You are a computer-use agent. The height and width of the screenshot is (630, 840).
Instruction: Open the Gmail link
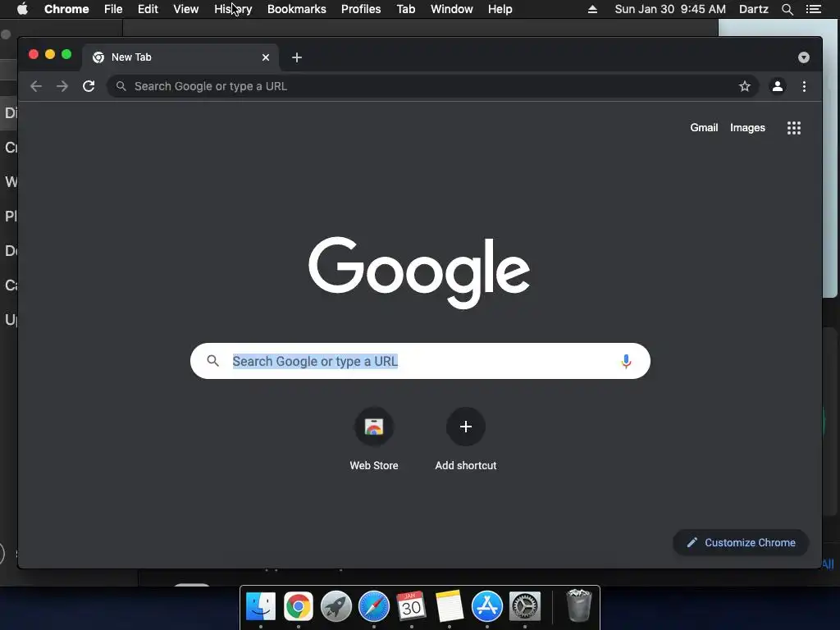tap(703, 127)
